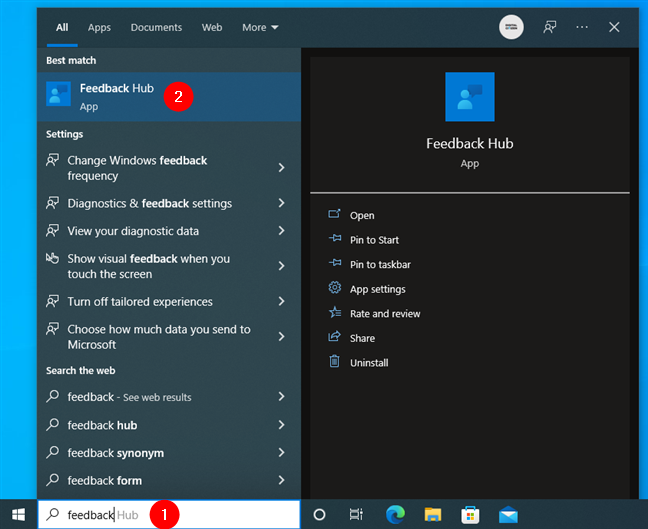Switch to the Web tab
648x529 pixels.
[x=212, y=28]
